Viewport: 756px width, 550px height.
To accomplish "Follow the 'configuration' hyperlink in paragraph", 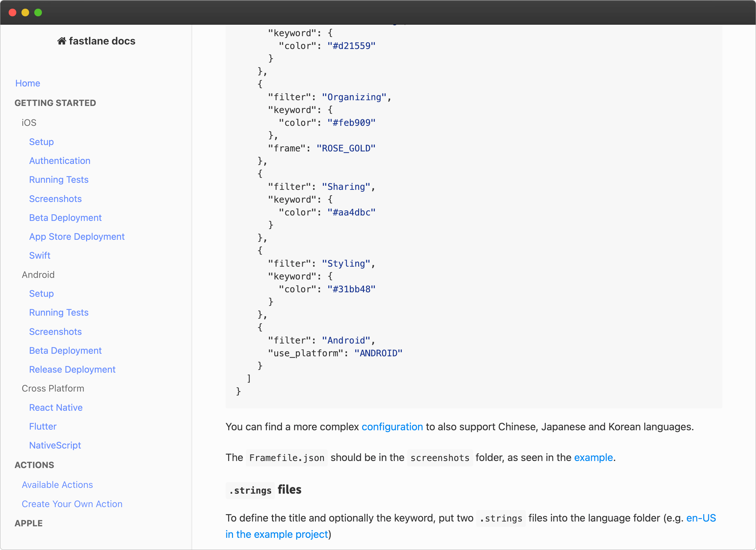I will pos(392,427).
